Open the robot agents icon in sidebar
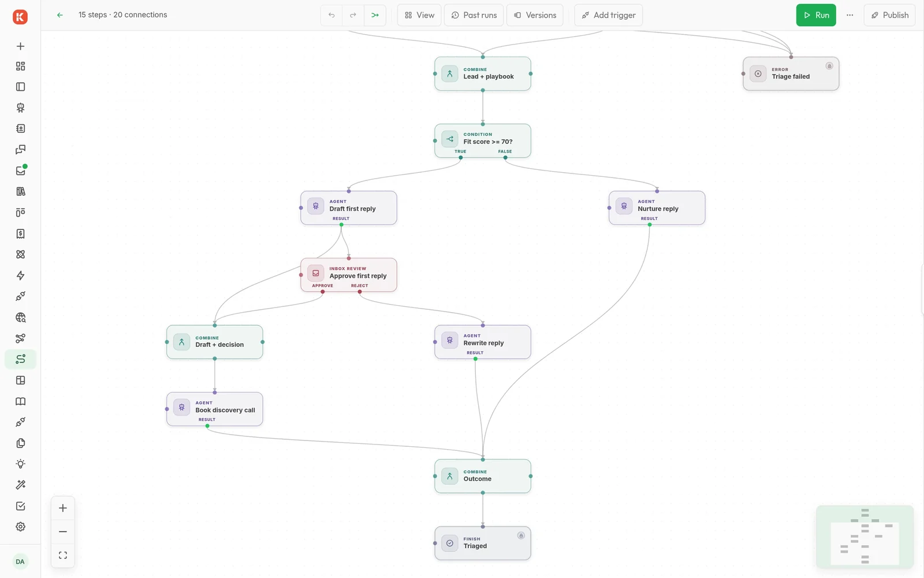 (20, 108)
